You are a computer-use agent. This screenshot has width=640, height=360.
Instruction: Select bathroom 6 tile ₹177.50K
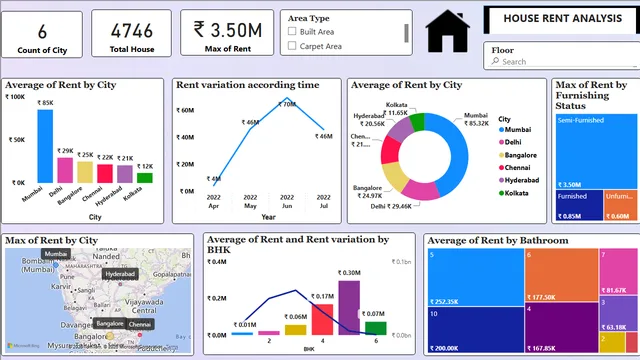click(x=562, y=275)
